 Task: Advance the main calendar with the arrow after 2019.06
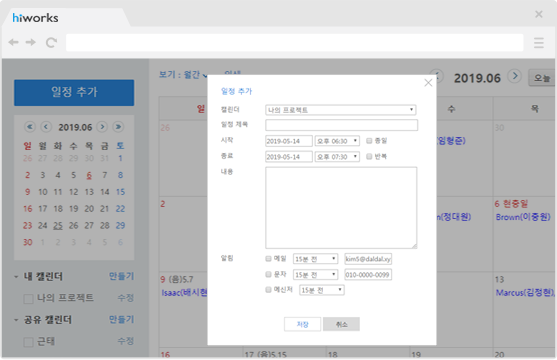pos(514,76)
